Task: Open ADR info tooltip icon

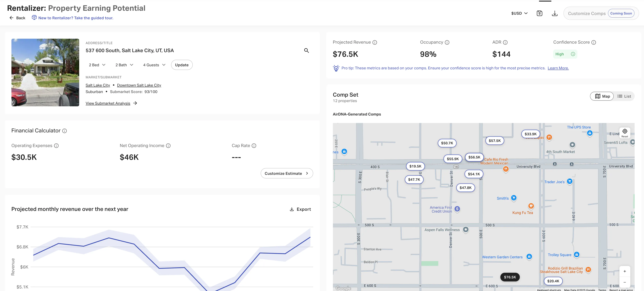Action: (505, 42)
